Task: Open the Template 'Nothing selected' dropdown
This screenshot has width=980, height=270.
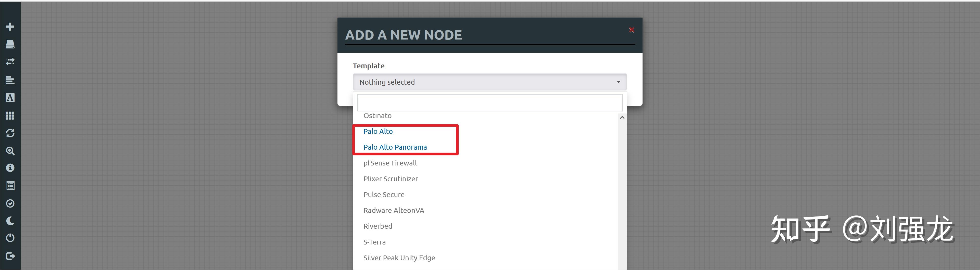Action: pyautogui.click(x=490, y=82)
